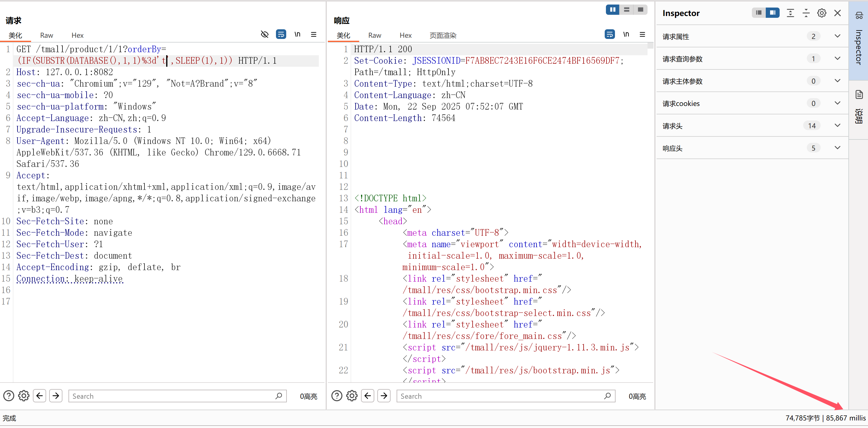868x428 pixels.
Task: Click Sec-Fetch-Dest: document header
Action: 74,256
